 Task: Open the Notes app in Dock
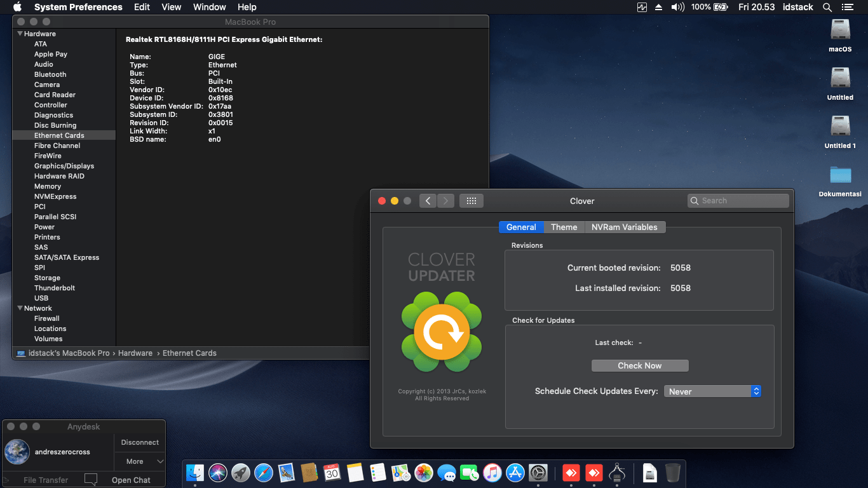[x=355, y=473]
